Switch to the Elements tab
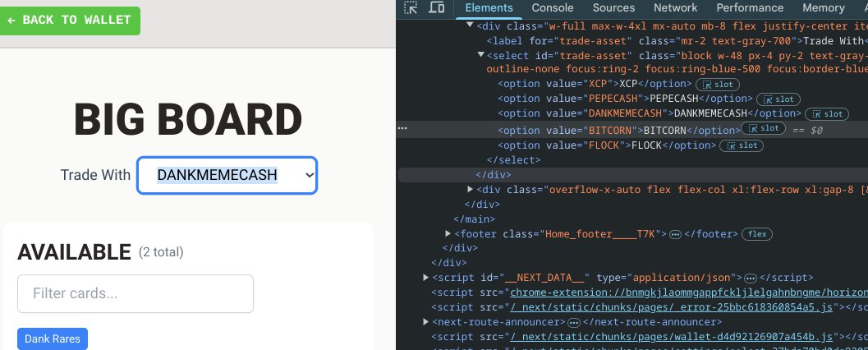This screenshot has width=868, height=350. (489, 7)
